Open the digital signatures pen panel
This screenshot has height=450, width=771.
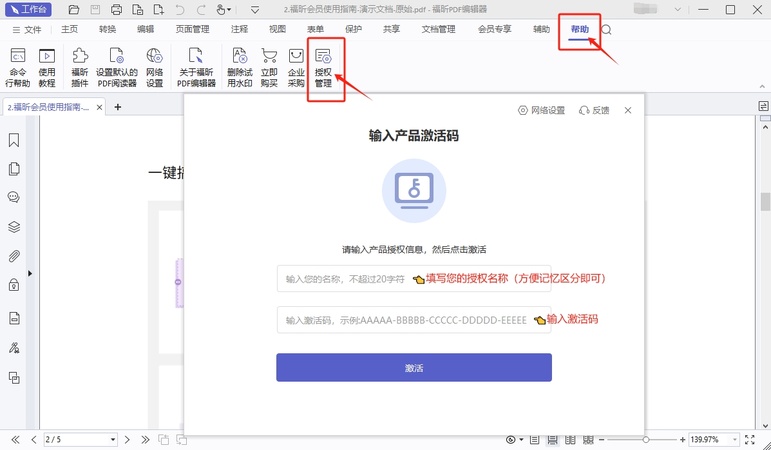click(x=14, y=348)
